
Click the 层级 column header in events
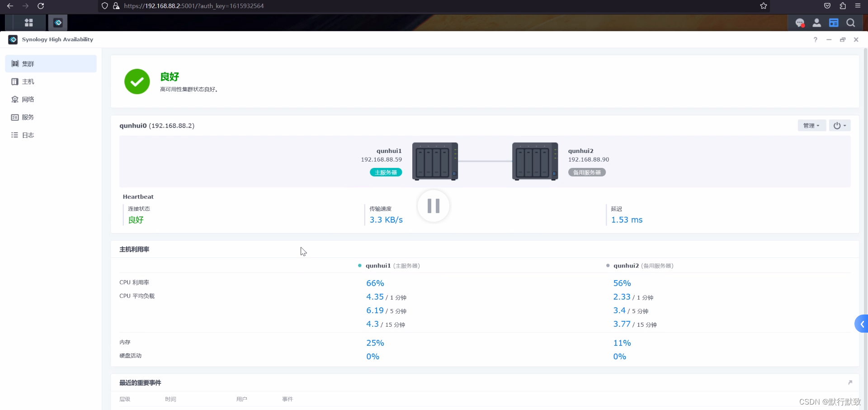125,399
